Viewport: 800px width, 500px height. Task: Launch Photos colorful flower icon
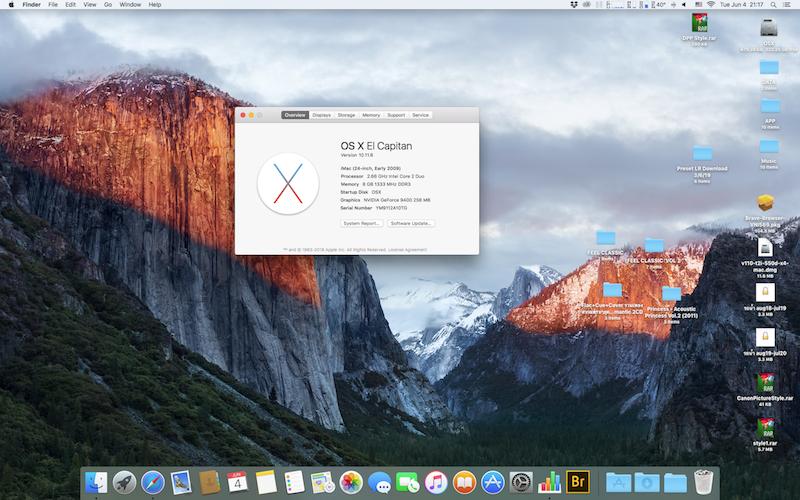point(351,482)
